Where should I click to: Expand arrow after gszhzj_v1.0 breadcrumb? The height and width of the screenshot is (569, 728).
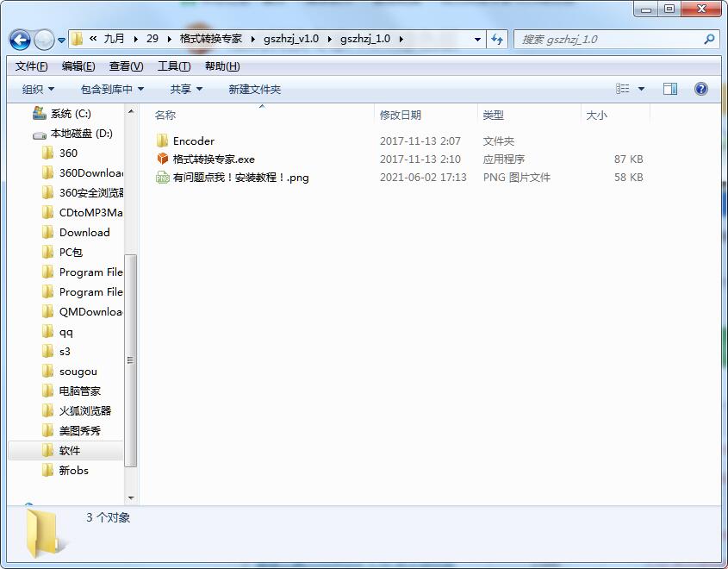click(330, 39)
